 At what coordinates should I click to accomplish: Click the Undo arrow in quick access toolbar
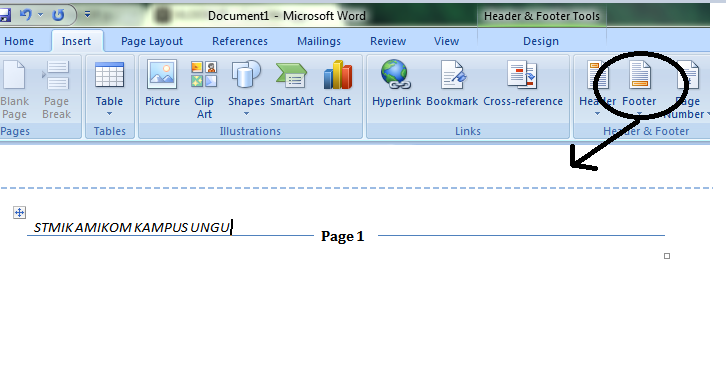25,15
